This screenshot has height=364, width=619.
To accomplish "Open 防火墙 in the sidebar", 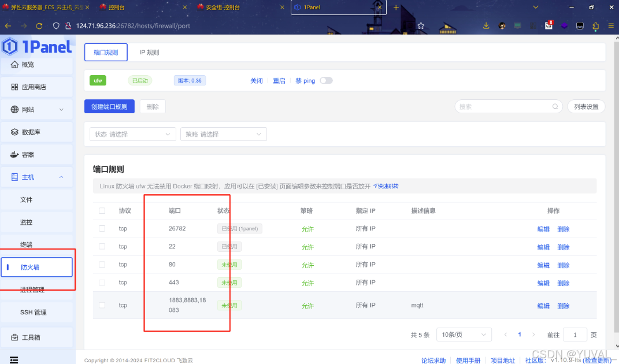I will click(x=37, y=268).
